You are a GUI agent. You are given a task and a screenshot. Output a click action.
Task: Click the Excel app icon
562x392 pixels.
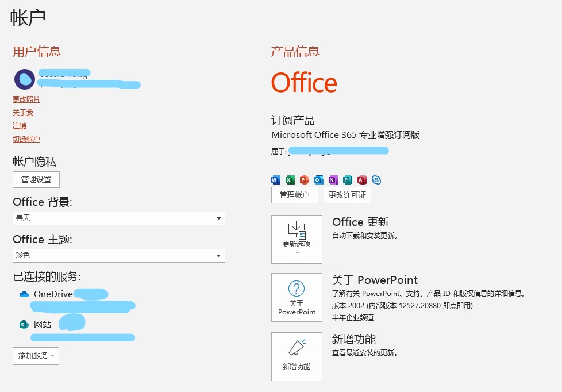(x=290, y=180)
